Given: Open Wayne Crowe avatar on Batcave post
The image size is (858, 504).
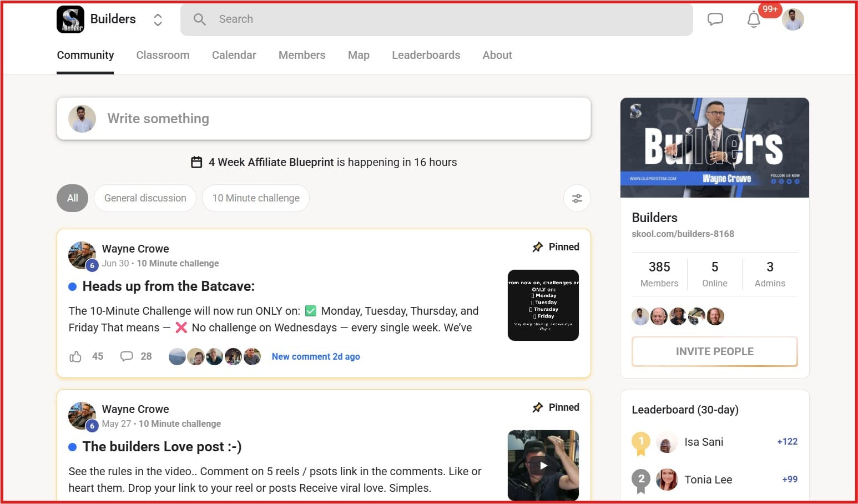Looking at the screenshot, I should (82, 255).
